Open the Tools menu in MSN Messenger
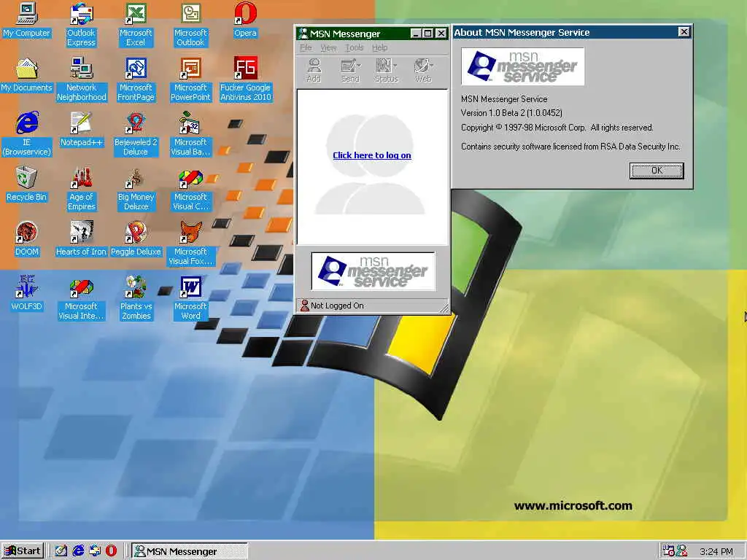Image resolution: width=747 pixels, height=560 pixels. 354,47
